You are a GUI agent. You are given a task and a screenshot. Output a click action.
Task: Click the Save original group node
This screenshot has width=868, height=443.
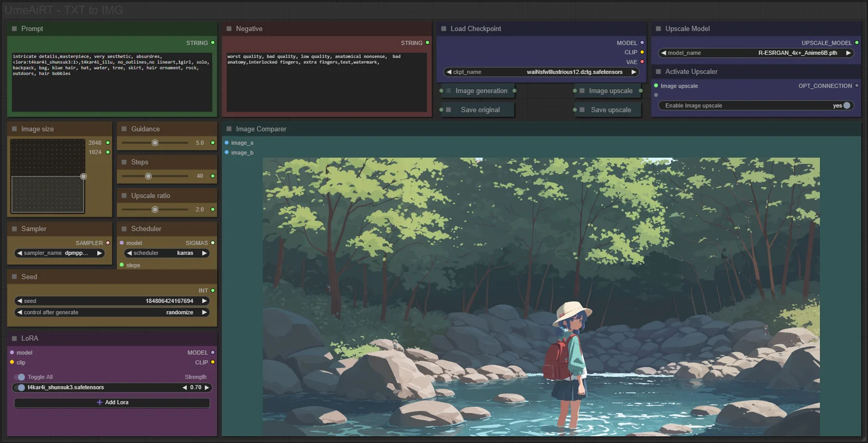coord(478,110)
